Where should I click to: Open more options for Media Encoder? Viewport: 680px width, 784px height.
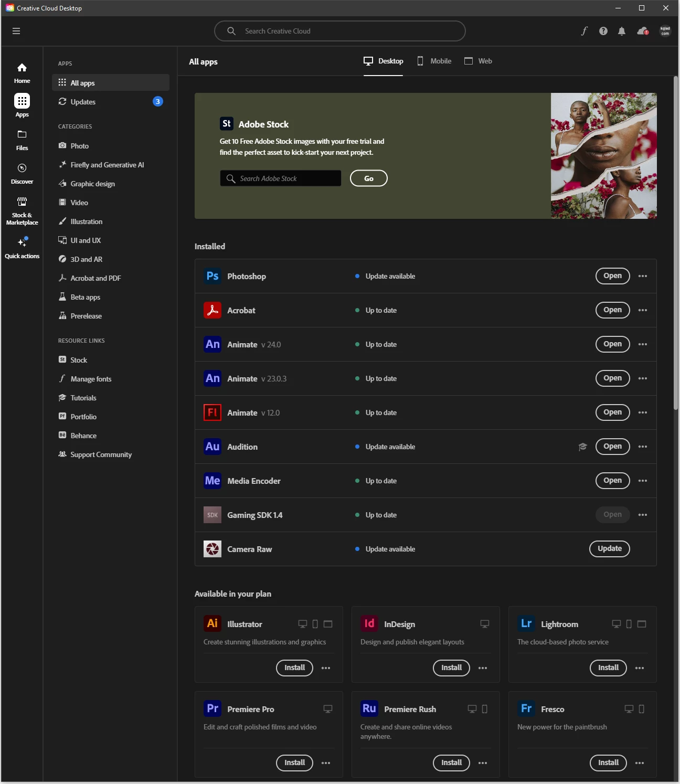[643, 481]
